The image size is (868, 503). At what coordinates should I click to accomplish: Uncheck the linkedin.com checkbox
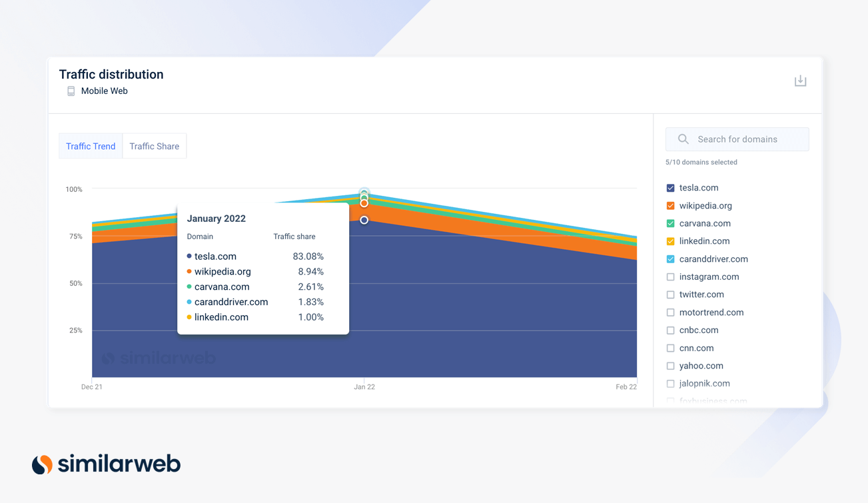671,241
